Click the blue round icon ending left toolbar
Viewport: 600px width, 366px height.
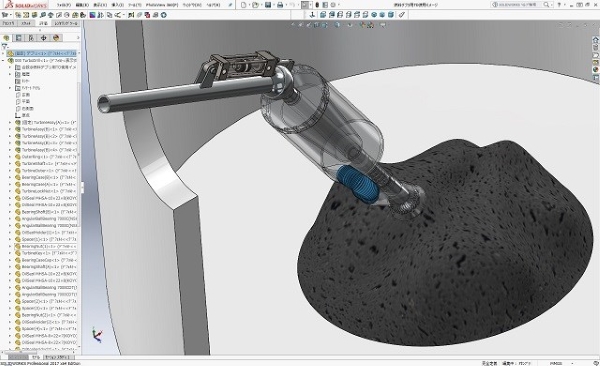tap(164, 15)
